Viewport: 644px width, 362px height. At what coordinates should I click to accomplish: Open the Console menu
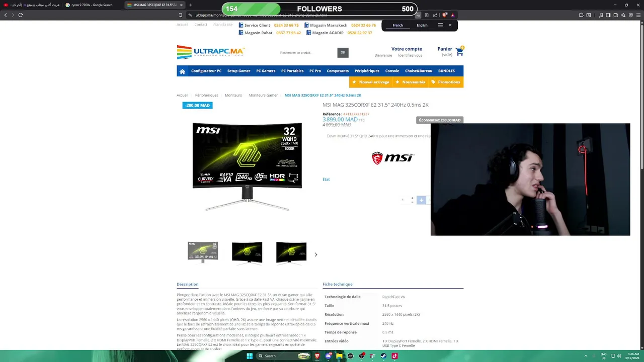pos(392,71)
